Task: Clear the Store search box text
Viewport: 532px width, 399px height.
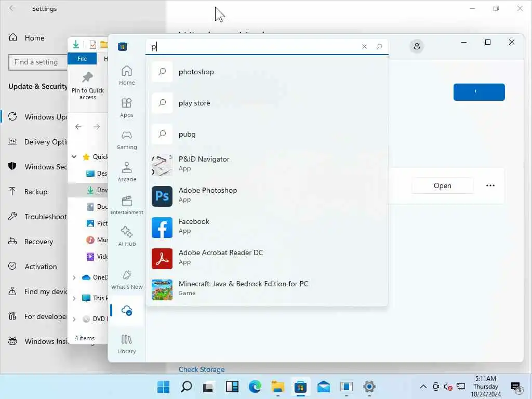Action: click(x=364, y=46)
